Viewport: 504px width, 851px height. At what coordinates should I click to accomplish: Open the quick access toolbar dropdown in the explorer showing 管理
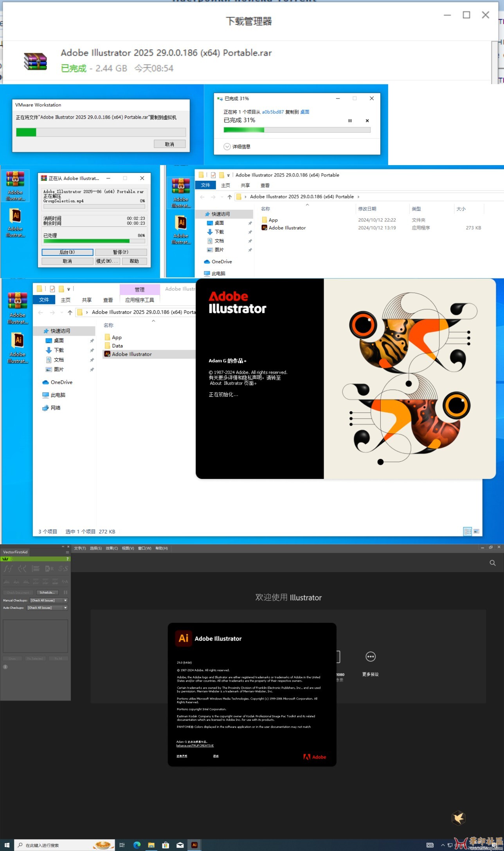[68, 289]
